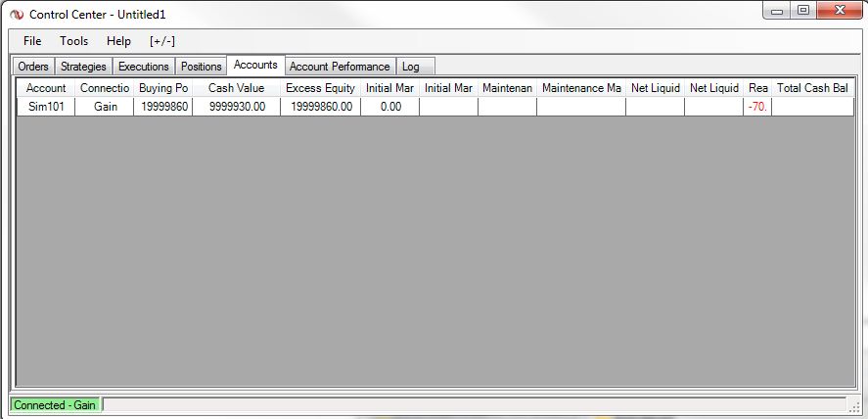Click the window resize grip in status bar
Screen dimensions: 868x419
click(853, 407)
